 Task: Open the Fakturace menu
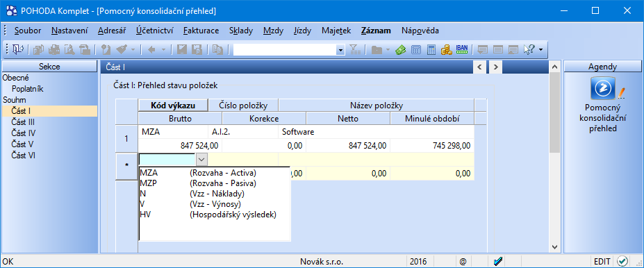[201, 31]
